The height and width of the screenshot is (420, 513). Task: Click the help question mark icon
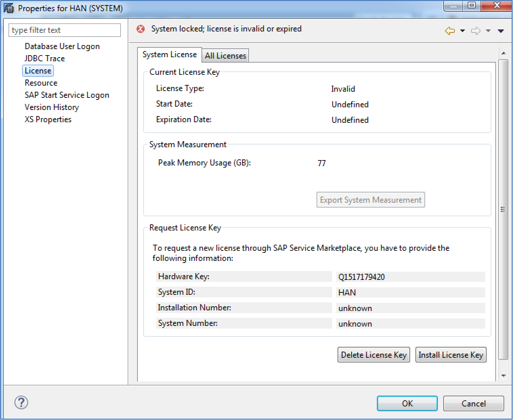[21, 403]
